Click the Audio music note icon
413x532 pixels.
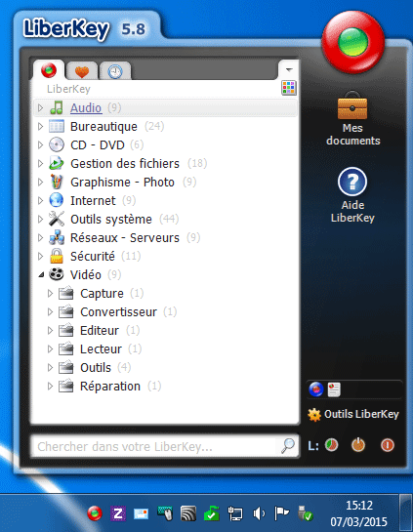[57, 107]
